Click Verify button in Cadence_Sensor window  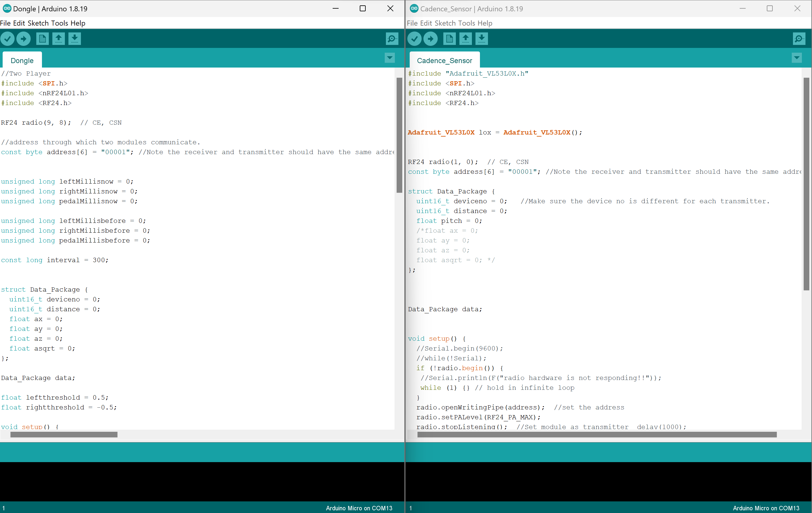(414, 38)
